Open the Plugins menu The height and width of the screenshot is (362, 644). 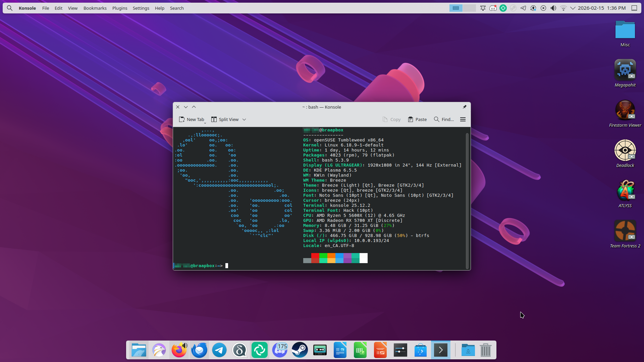point(120,8)
